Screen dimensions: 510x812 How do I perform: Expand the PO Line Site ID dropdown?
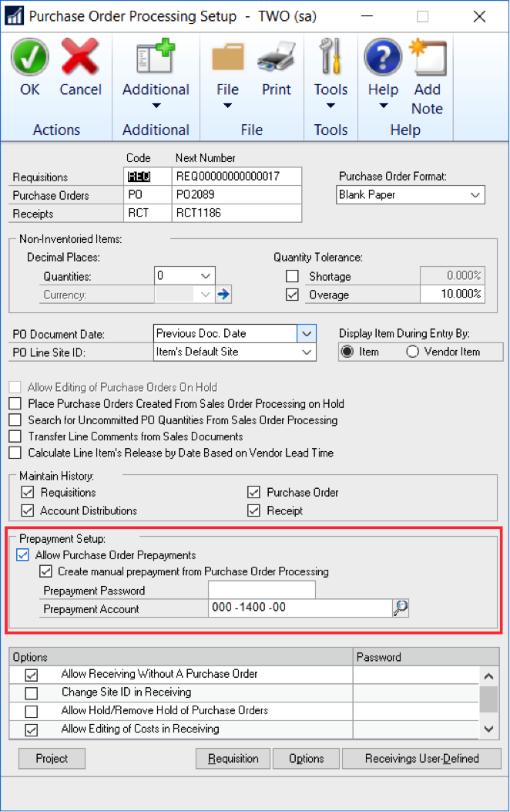(x=307, y=352)
